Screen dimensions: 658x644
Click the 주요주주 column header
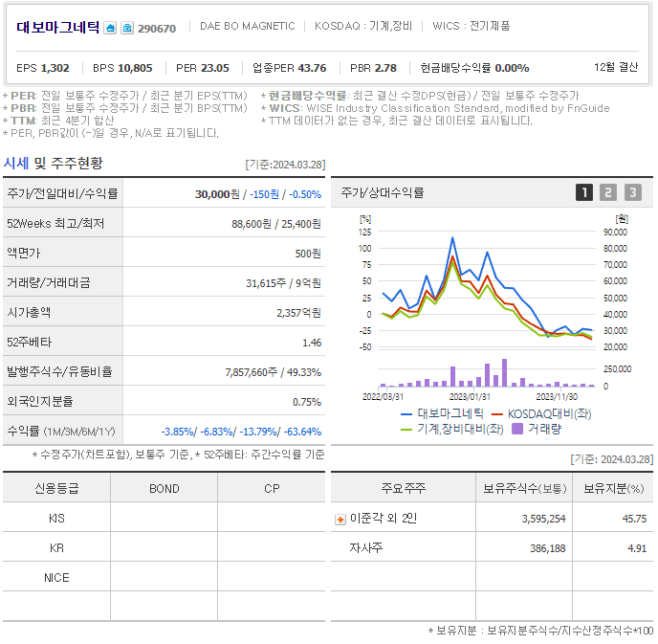[x=404, y=488]
